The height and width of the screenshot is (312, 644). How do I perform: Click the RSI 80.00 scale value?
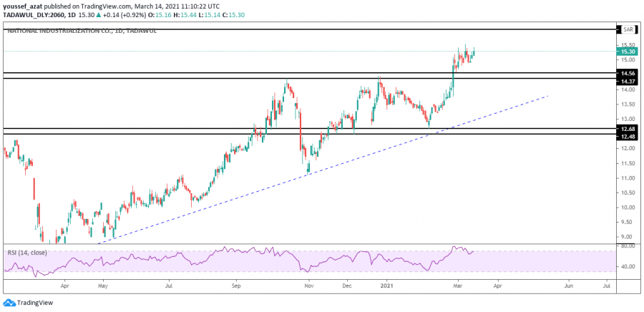point(628,246)
